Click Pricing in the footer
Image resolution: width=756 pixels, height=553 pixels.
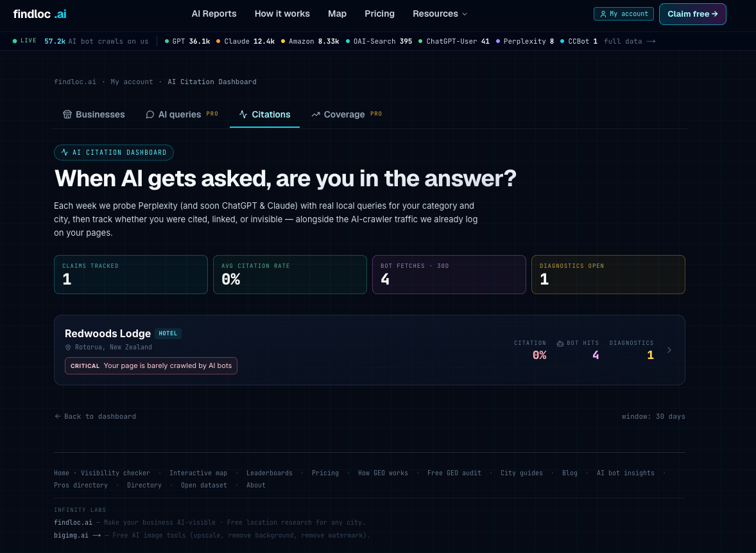click(325, 473)
